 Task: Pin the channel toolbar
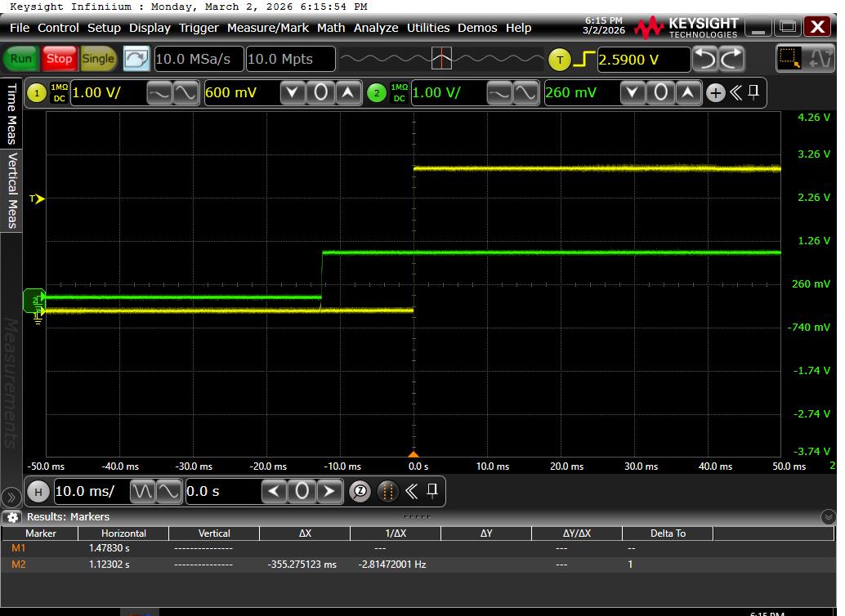(x=753, y=92)
